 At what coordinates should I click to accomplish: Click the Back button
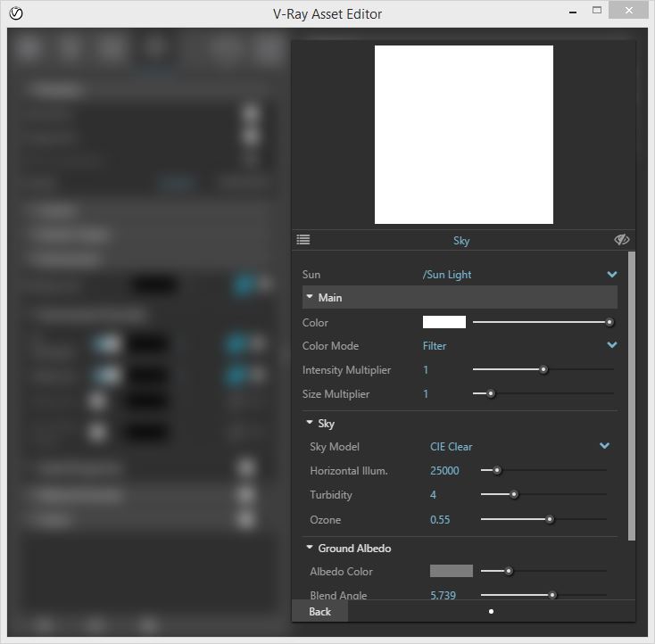(319, 611)
